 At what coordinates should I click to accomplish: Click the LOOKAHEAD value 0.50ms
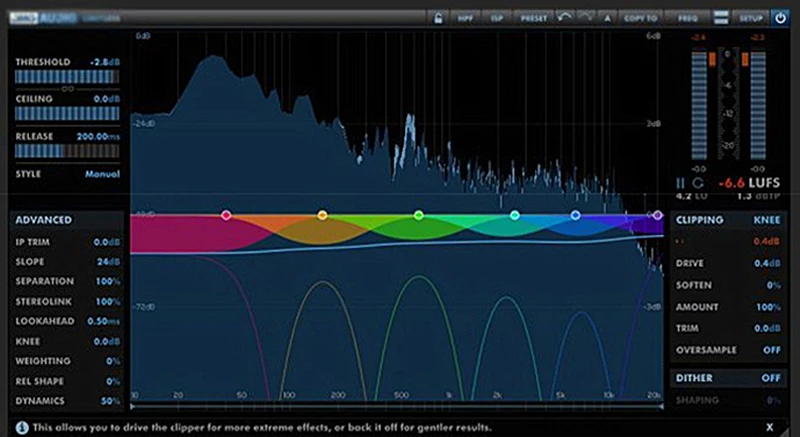tap(104, 321)
